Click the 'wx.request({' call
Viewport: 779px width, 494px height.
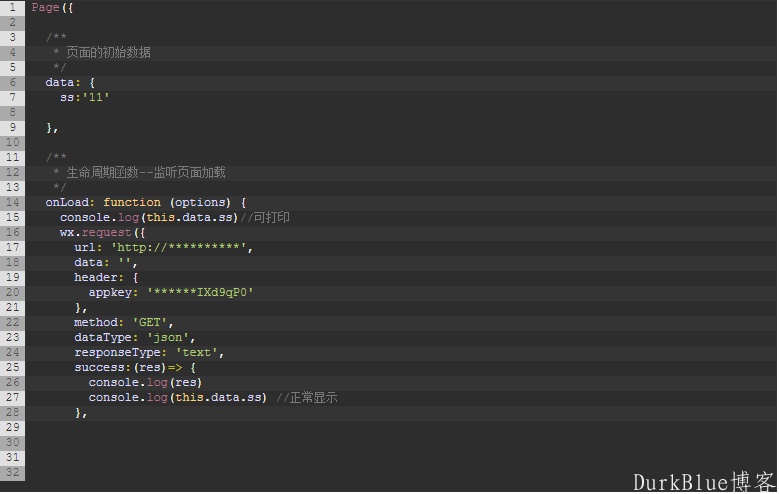[102, 233]
